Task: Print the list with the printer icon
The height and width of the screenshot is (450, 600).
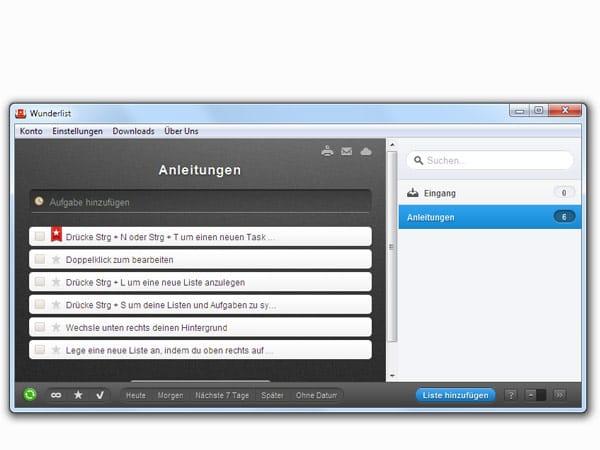Action: (327, 151)
